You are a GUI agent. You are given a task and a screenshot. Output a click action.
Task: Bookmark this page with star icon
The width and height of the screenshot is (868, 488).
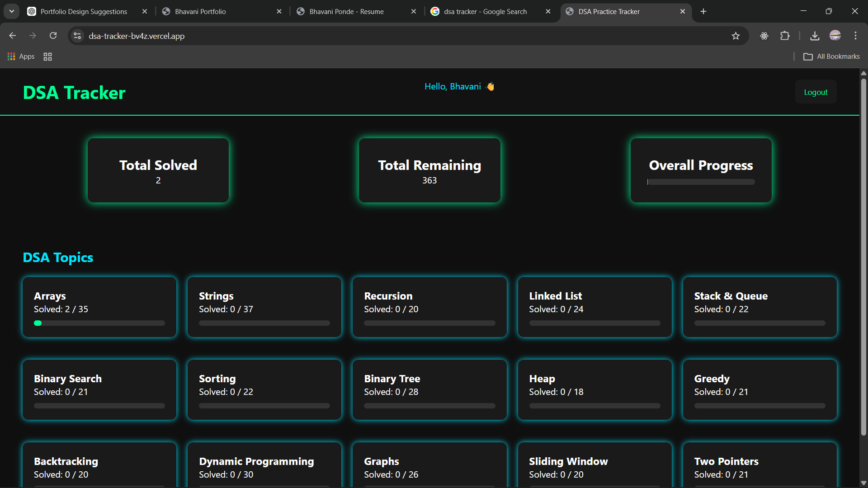(736, 36)
